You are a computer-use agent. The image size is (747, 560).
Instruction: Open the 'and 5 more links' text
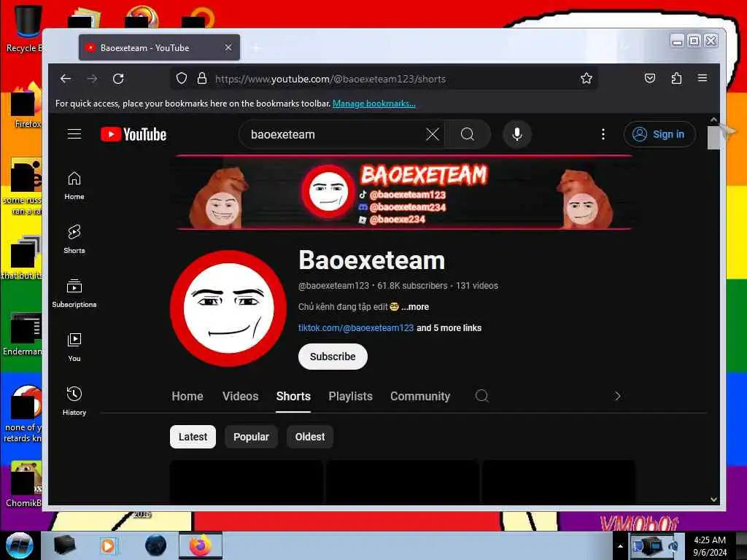click(449, 327)
